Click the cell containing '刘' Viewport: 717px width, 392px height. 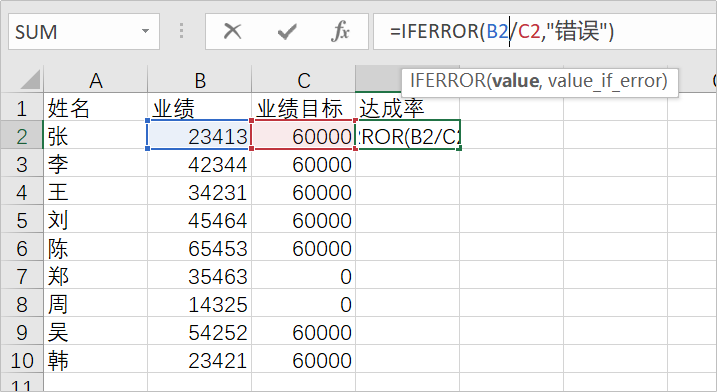[96, 220]
